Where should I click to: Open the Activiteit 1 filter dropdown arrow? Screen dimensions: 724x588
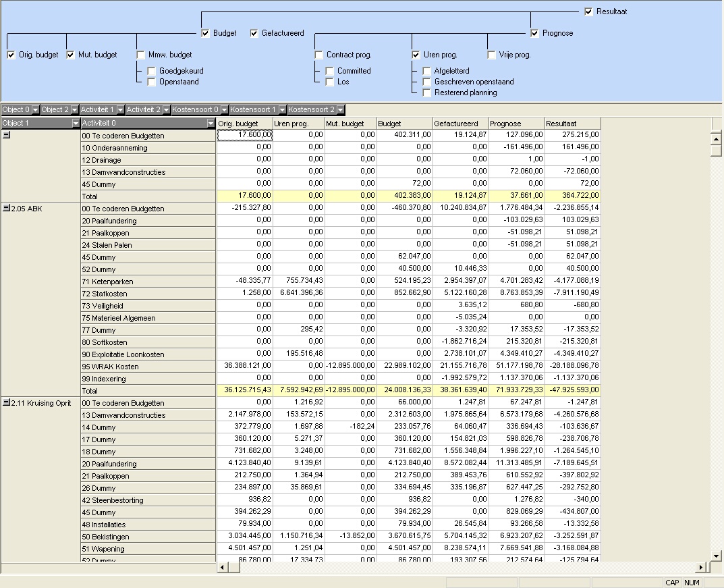coord(120,110)
